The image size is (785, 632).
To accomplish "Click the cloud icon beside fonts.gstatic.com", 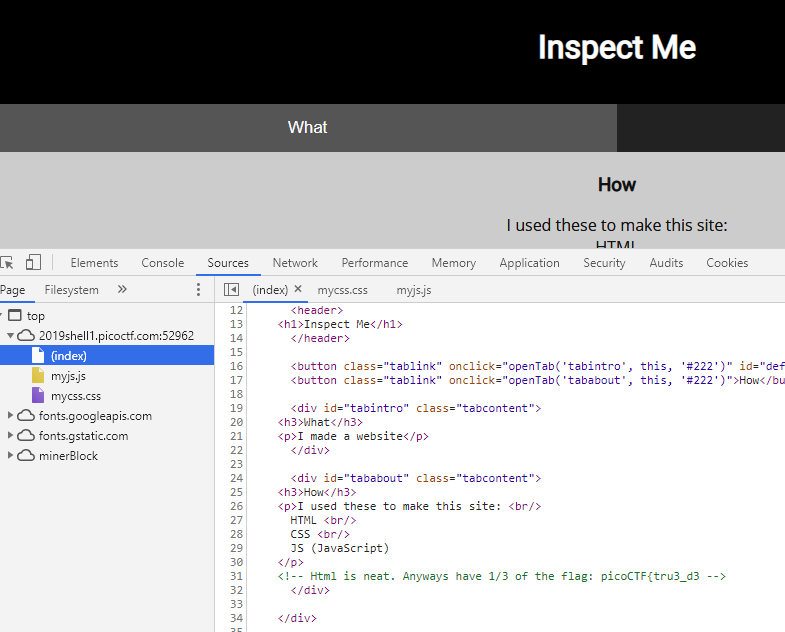I will tap(26, 436).
